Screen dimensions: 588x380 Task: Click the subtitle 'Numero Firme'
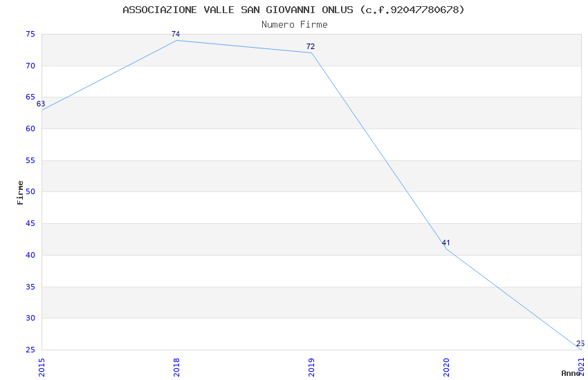(x=295, y=25)
